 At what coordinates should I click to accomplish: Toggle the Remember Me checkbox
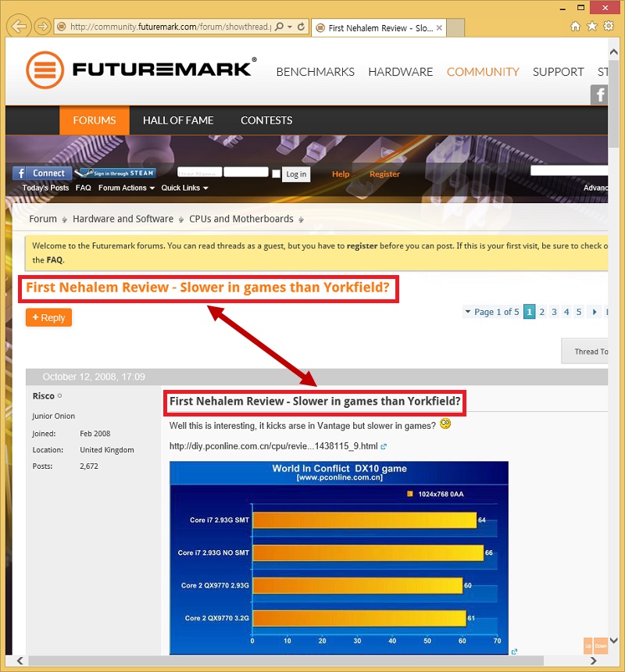pyautogui.click(x=277, y=173)
